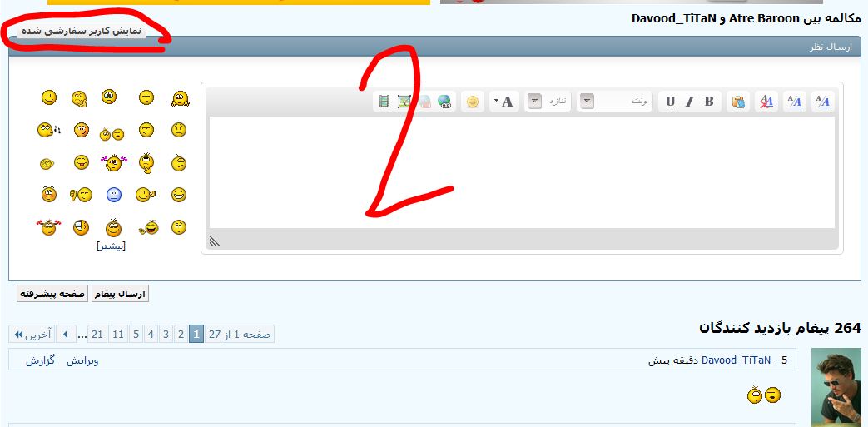The width and height of the screenshot is (868, 427).
Task: Open the [بیشتر] more smilies link
Action: coord(112,246)
